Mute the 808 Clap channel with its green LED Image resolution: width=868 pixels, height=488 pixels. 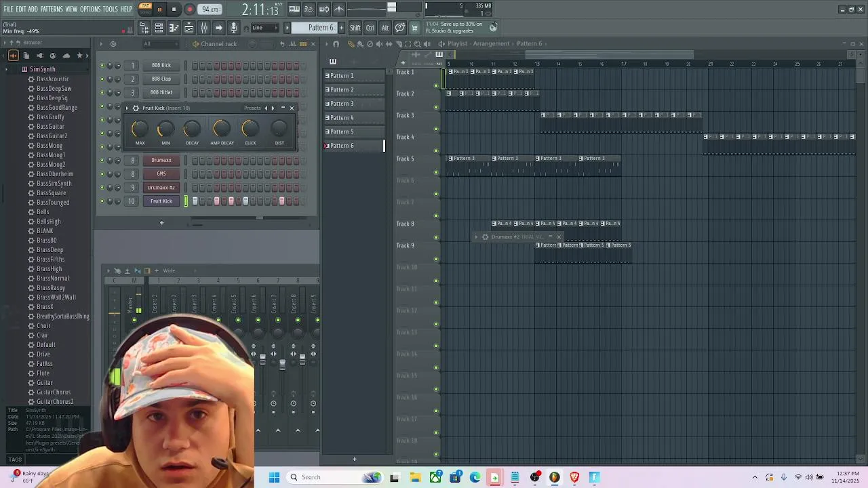click(x=102, y=79)
